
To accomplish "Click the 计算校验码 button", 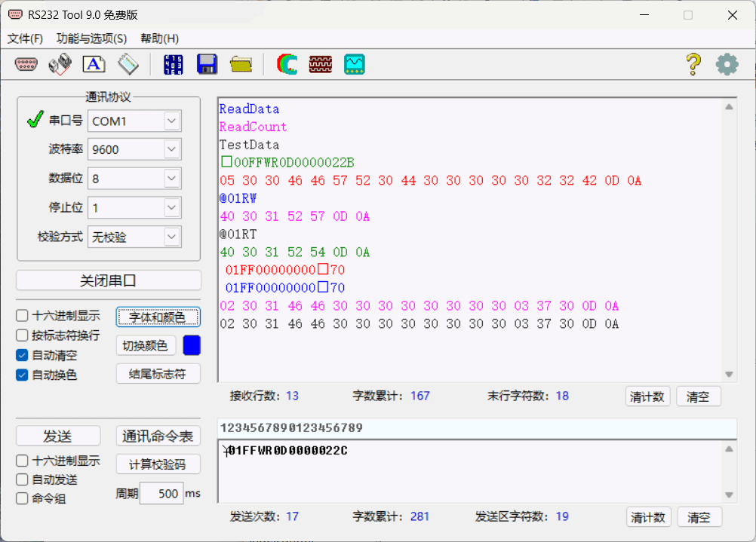I will pos(158,464).
